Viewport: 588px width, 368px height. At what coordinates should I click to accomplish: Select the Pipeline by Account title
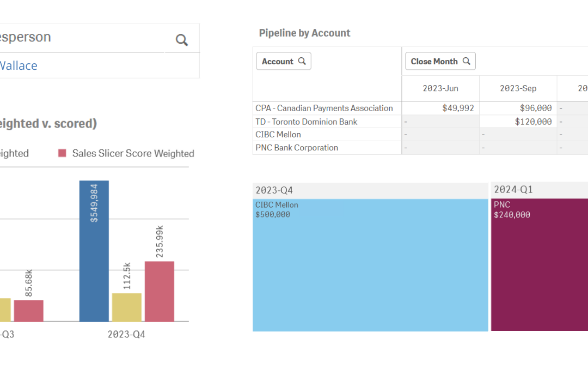pos(304,33)
